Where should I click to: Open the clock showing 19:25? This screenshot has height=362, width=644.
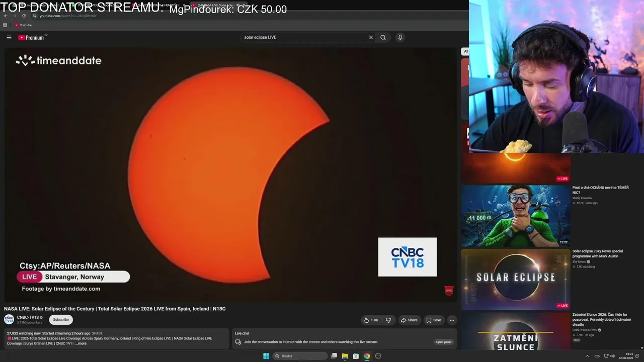pos(626,356)
